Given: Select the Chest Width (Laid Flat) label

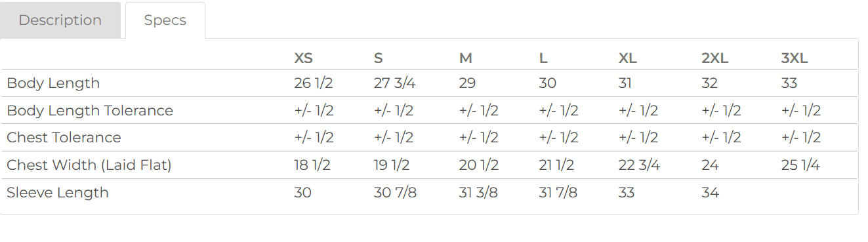Looking at the screenshot, I should click(89, 165).
